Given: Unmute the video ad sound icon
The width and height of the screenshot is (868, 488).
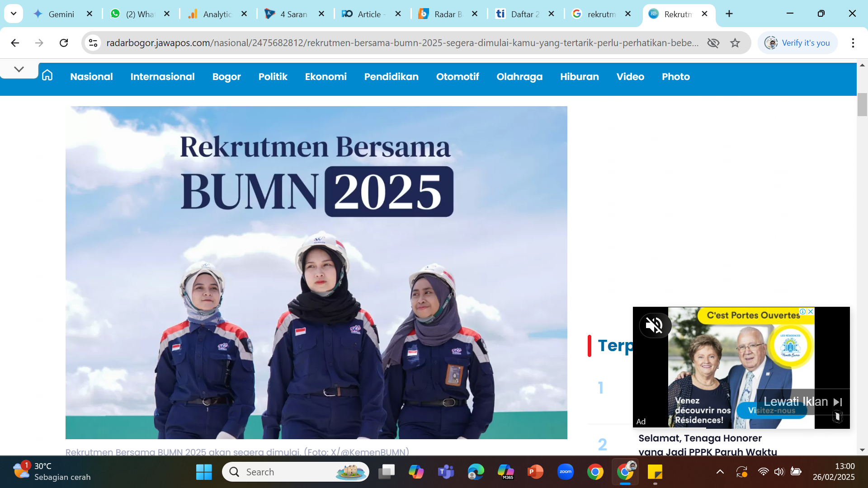Looking at the screenshot, I should tap(654, 325).
